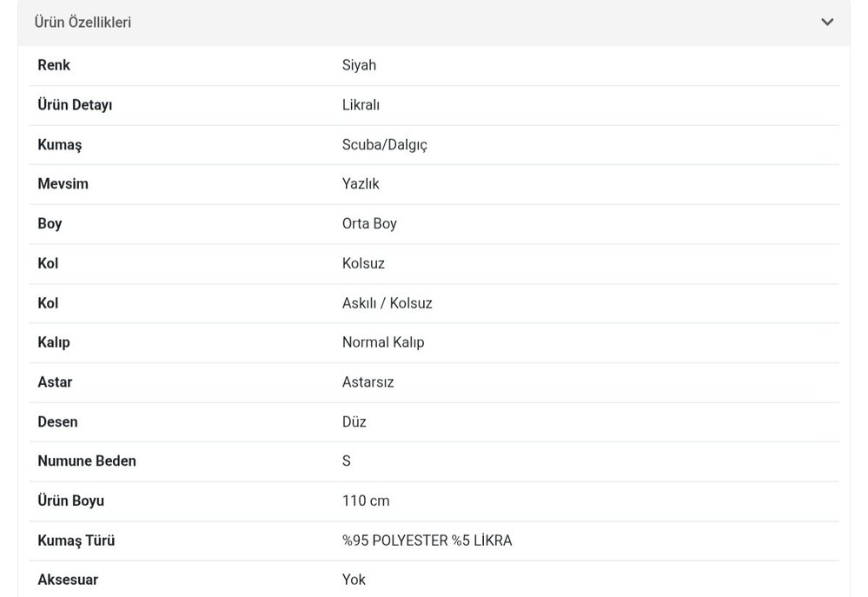Screen dimensions: 868x597
Task: Click the Kumaş row label
Action: 58,144
